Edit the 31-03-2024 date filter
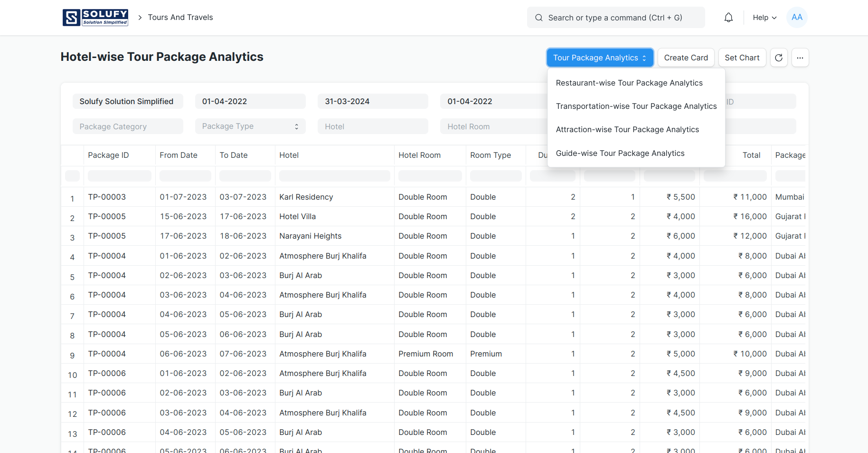The image size is (868, 453). (373, 101)
